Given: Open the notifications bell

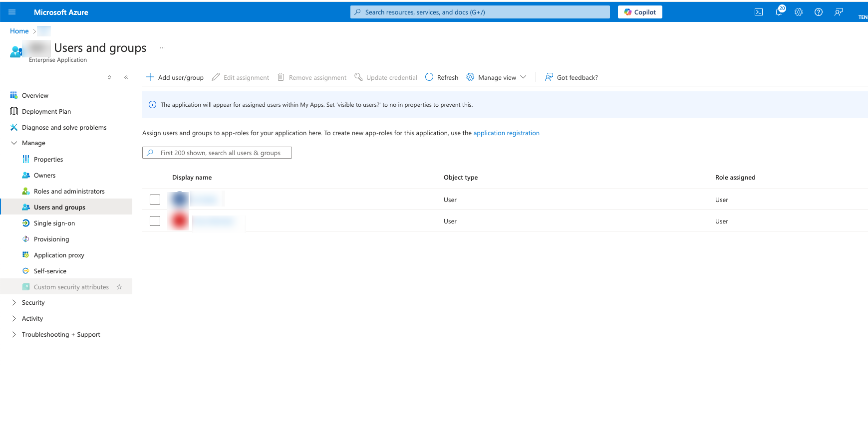Looking at the screenshot, I should coord(779,12).
